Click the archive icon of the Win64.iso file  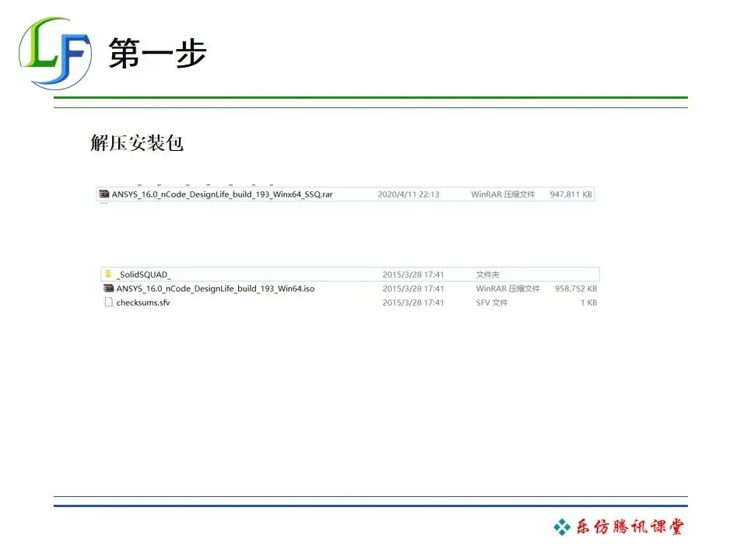click(x=109, y=288)
